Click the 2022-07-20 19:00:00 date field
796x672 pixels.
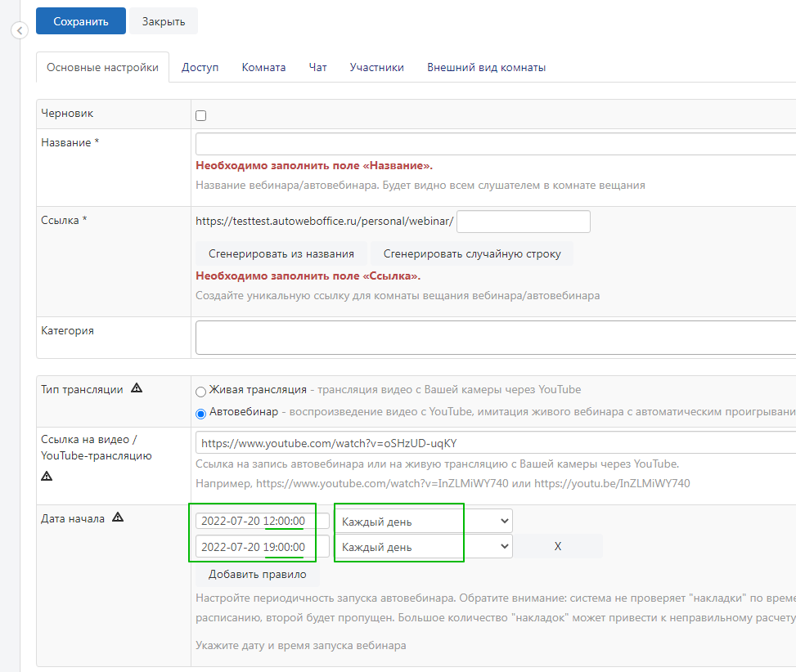[263, 547]
